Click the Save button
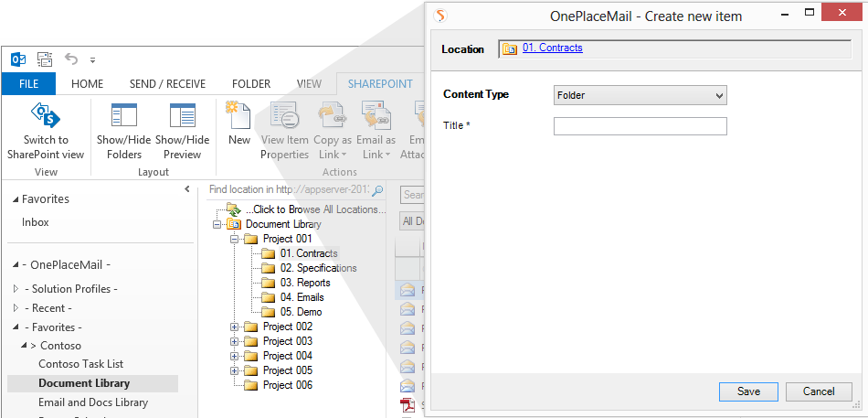The image size is (868, 418). pos(748,391)
